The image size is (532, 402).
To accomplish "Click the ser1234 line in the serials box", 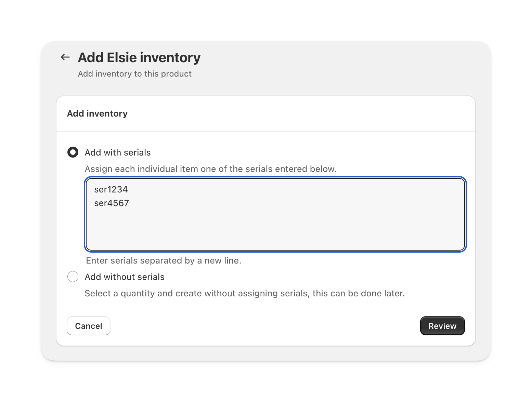I will point(111,189).
